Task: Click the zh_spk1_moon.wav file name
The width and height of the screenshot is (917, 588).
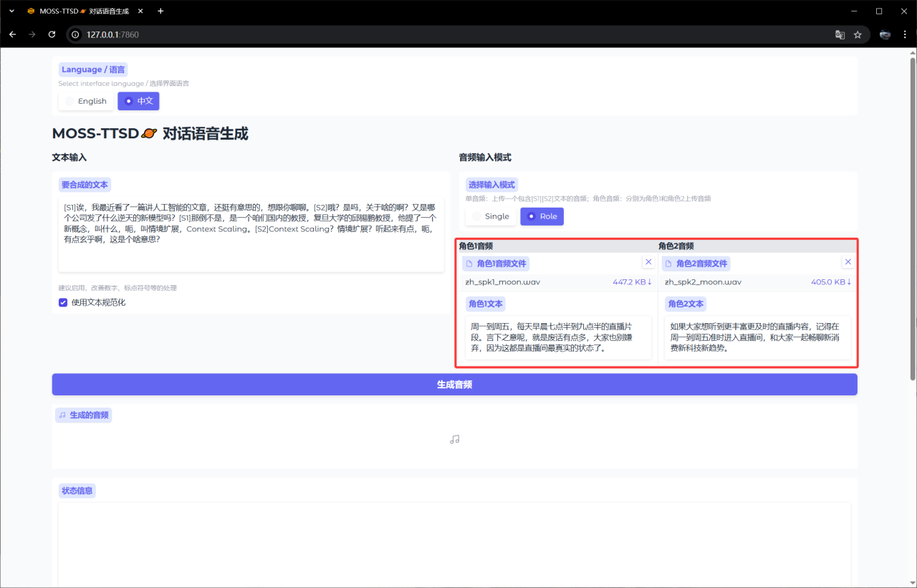Action: point(503,282)
